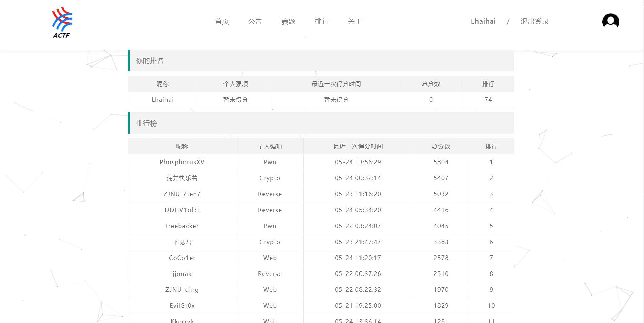Open the 关于 about page

355,21
